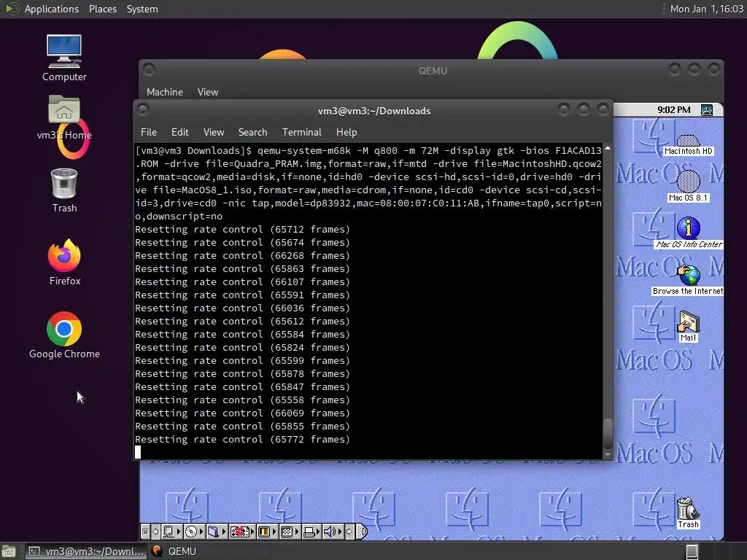This screenshot has height=560, width=747.
Task: Open the QEMU View menu
Action: coord(208,92)
